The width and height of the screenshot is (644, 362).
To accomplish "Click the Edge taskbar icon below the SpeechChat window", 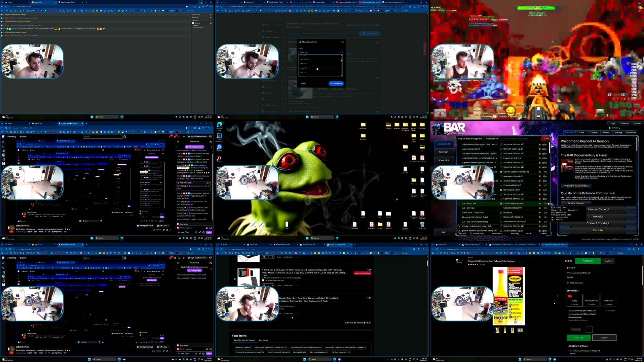I will click(x=122, y=117).
